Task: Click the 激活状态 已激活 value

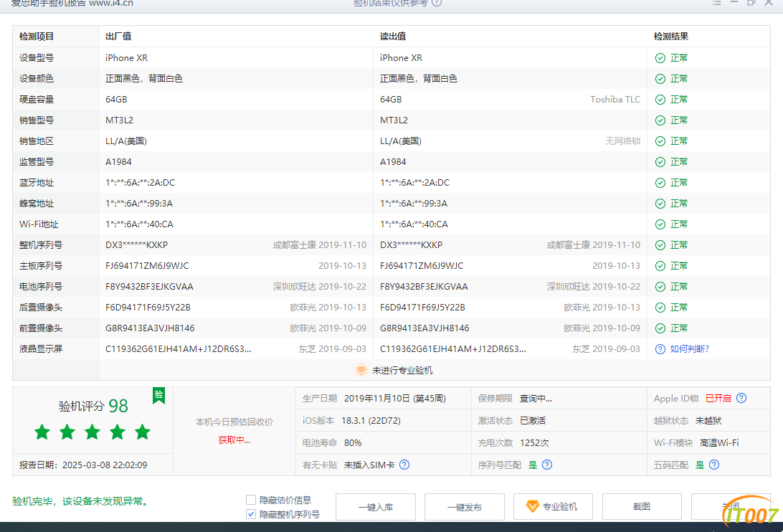Action: tap(532, 421)
